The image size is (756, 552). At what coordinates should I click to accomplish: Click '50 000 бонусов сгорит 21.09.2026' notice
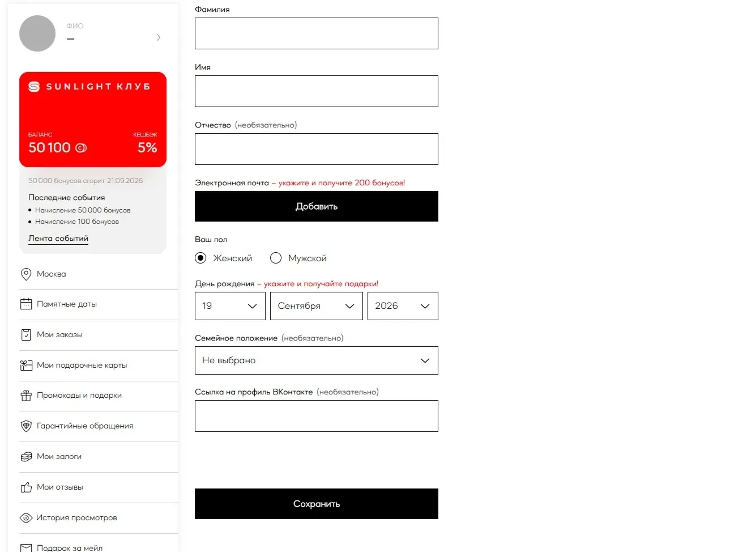(x=86, y=181)
